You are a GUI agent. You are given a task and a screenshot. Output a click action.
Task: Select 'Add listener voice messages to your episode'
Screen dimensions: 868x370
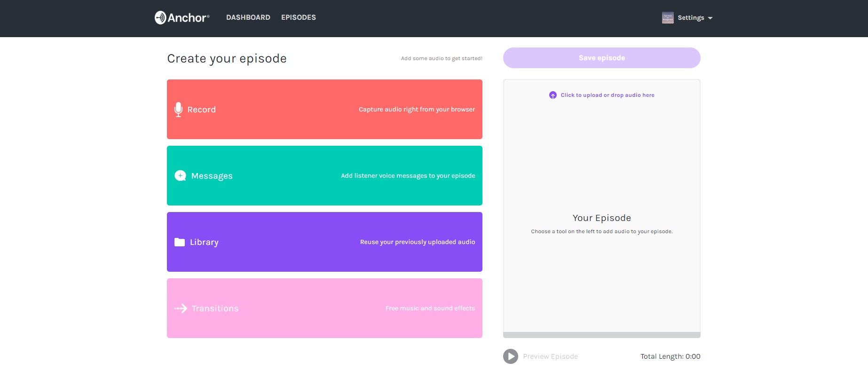pyautogui.click(x=408, y=176)
